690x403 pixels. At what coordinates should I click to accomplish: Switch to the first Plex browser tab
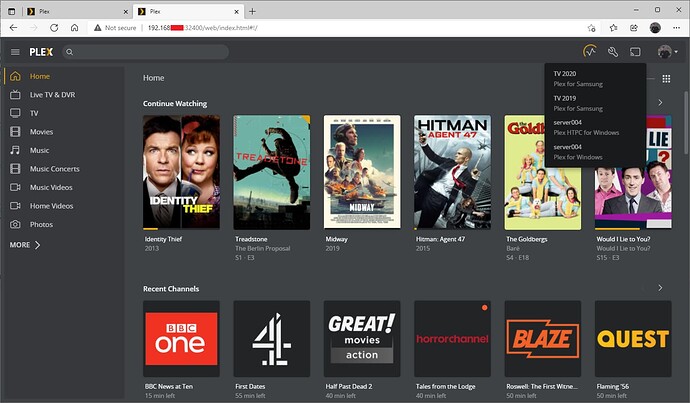tap(77, 11)
